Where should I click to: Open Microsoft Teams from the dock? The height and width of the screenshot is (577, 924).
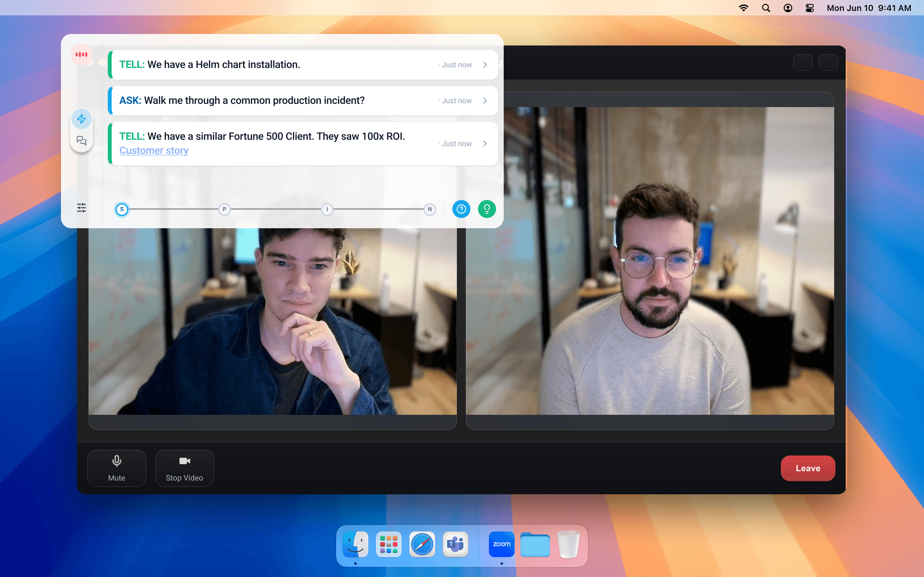coord(455,544)
